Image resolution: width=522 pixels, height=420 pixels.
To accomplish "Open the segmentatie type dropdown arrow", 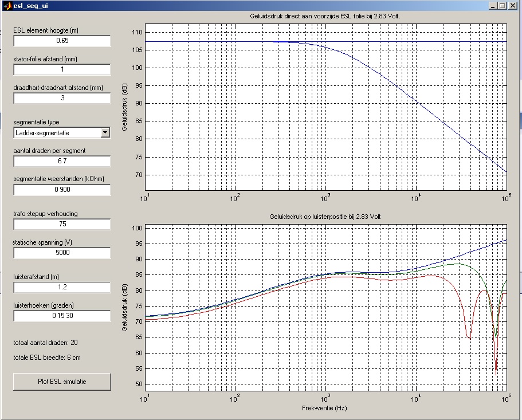I will tap(105, 132).
